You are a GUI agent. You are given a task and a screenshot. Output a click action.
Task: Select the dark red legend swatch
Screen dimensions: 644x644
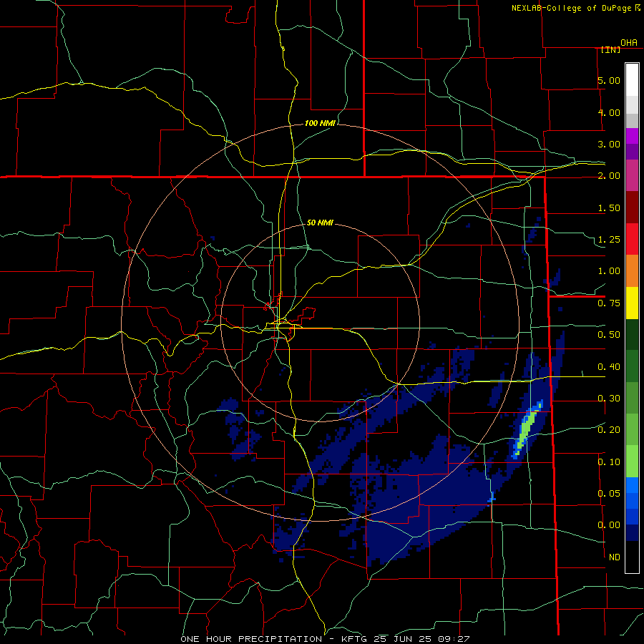click(632, 208)
